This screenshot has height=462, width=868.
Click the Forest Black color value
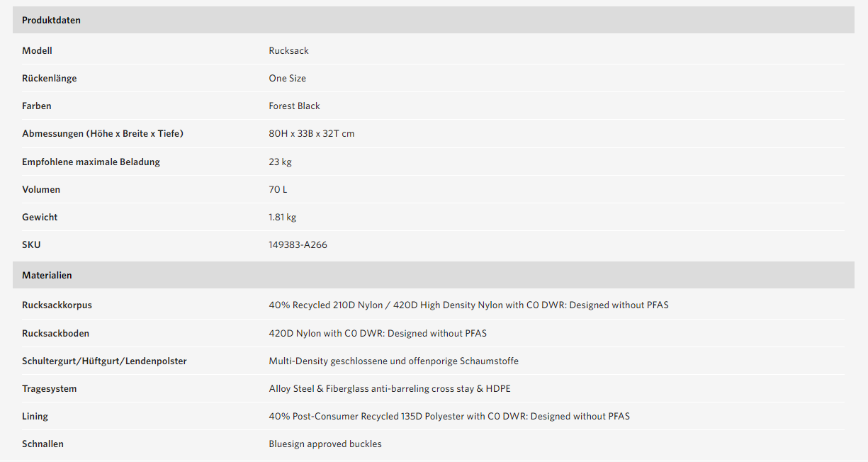click(x=294, y=106)
